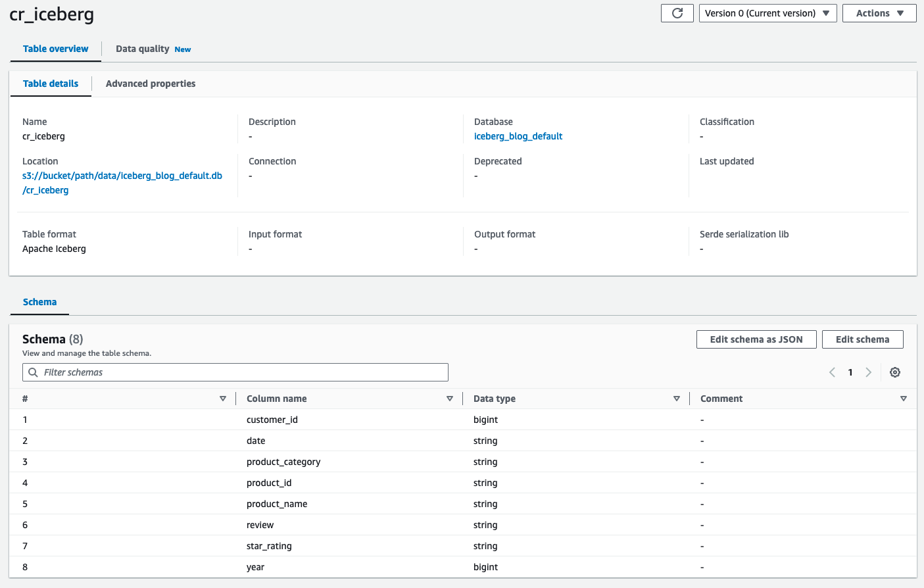The height and width of the screenshot is (588, 924).
Task: Sort by Column name arrow
Action: [x=450, y=399]
